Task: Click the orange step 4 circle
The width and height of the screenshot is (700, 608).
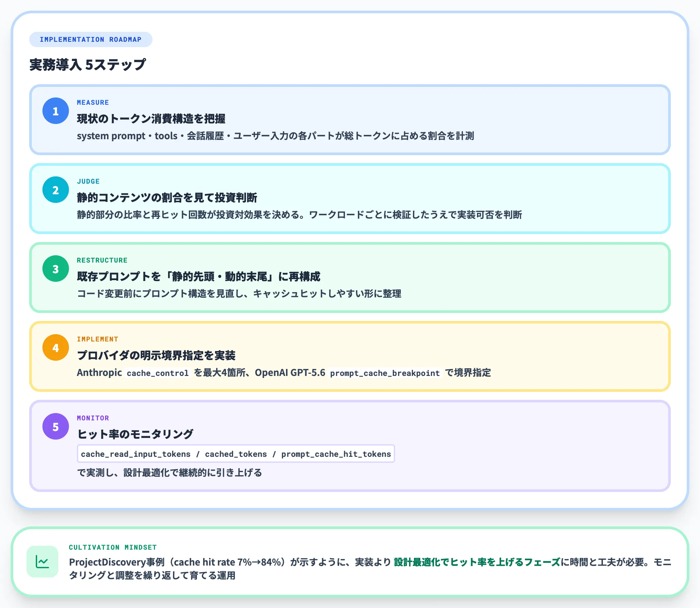Action: [x=56, y=347]
